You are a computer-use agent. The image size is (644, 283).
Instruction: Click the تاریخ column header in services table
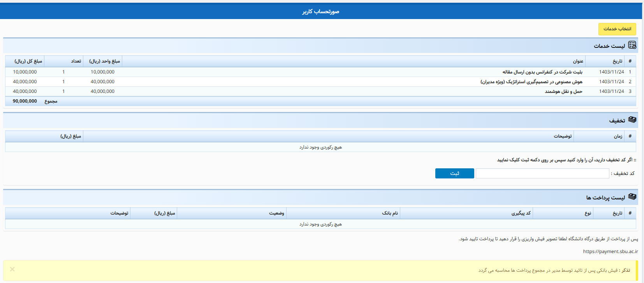coord(617,61)
